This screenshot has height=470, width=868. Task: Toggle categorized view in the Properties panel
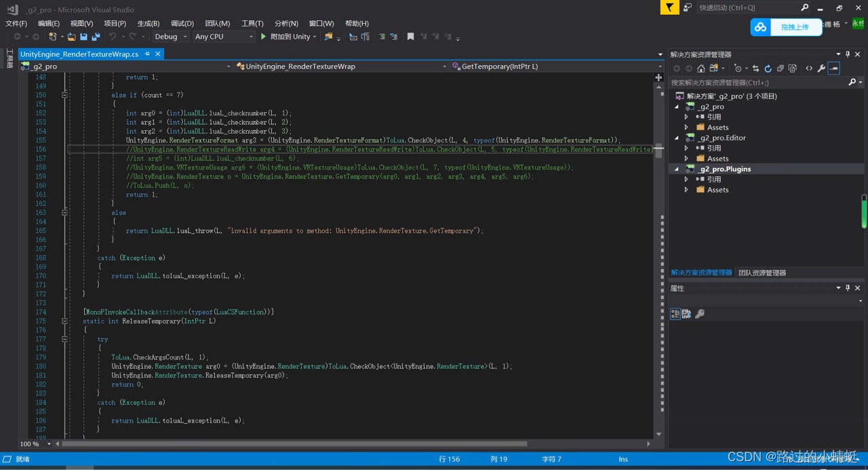coord(675,313)
